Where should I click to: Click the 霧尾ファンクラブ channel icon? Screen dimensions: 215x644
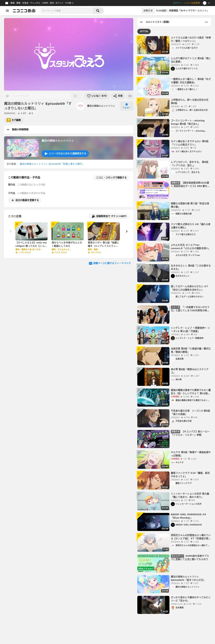[173, 483]
